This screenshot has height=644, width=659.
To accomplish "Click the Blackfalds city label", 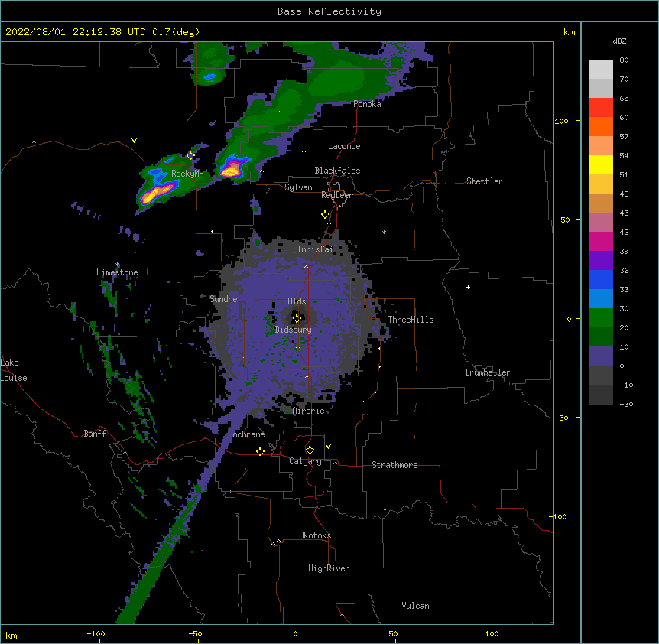I will tap(337, 171).
